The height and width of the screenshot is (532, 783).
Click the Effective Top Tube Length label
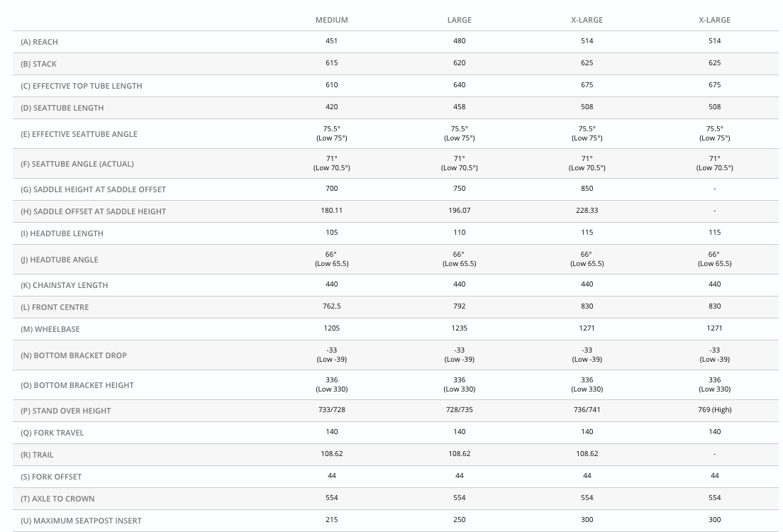pyautogui.click(x=82, y=86)
